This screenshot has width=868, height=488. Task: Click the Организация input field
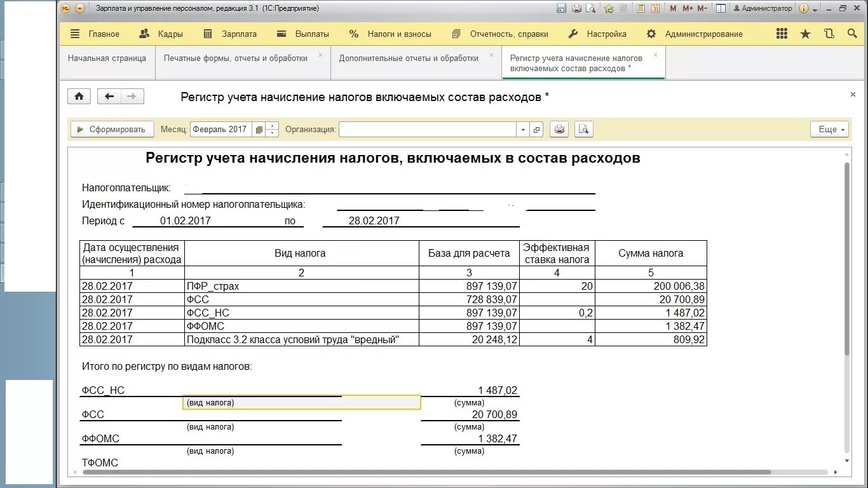(428, 130)
